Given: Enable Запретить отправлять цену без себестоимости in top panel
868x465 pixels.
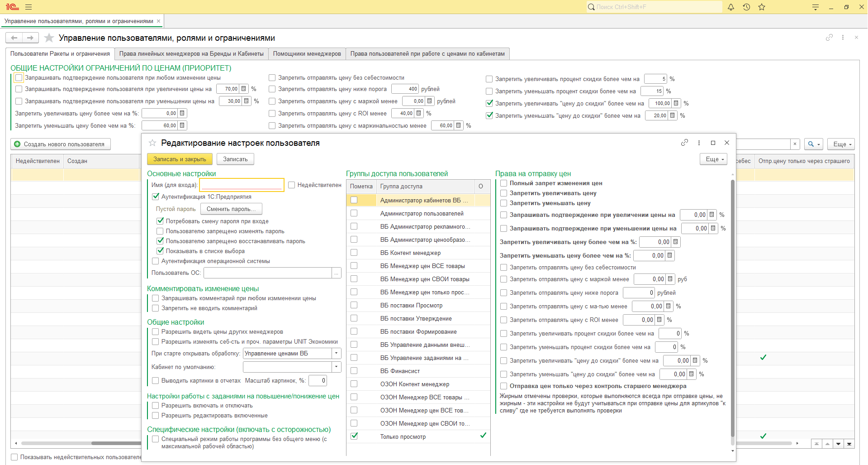Looking at the screenshot, I should tap(272, 77).
